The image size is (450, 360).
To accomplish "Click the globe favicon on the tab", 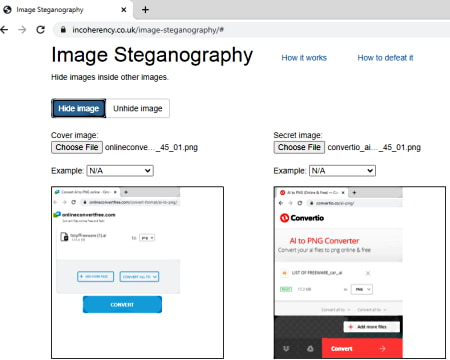I will tap(7, 10).
